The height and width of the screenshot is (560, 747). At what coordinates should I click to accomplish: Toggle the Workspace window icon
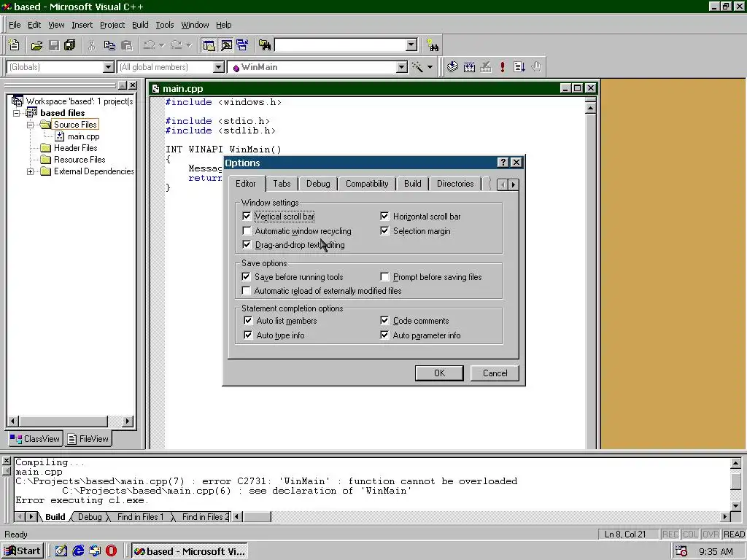pyautogui.click(x=209, y=45)
